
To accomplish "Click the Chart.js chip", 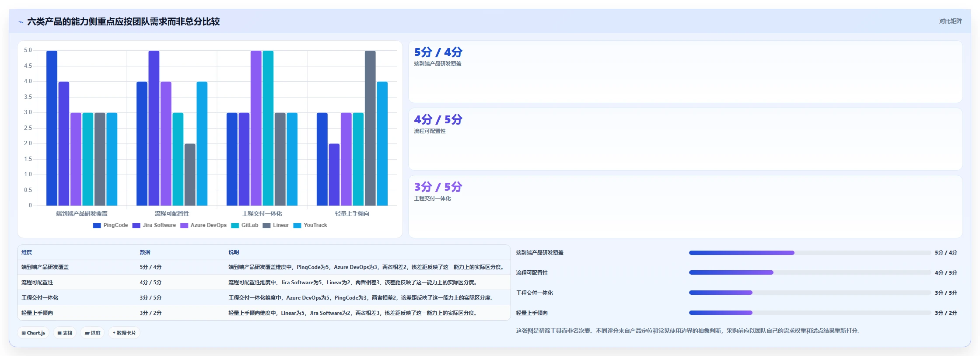I will click(33, 333).
